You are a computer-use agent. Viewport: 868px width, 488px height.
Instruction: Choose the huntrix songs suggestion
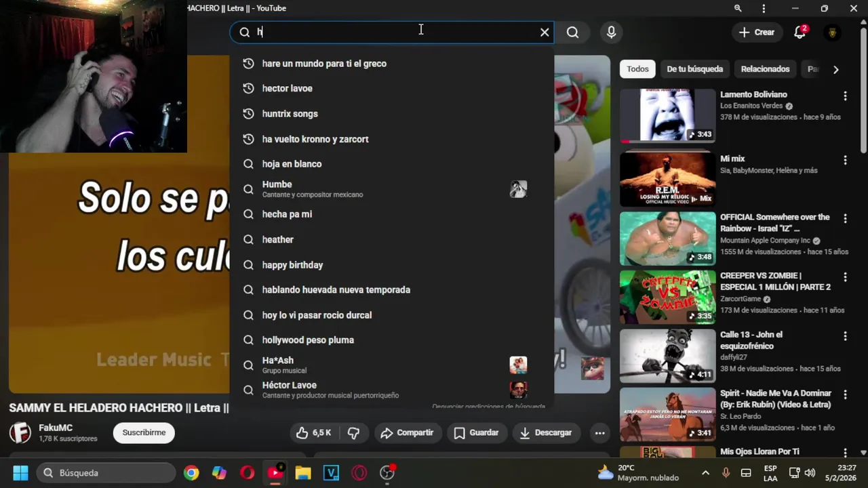coord(392,113)
